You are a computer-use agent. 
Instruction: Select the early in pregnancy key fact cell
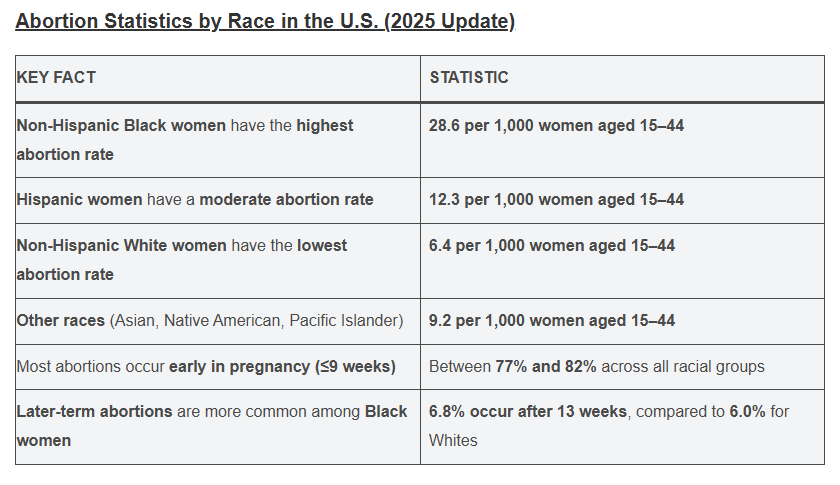(217, 367)
